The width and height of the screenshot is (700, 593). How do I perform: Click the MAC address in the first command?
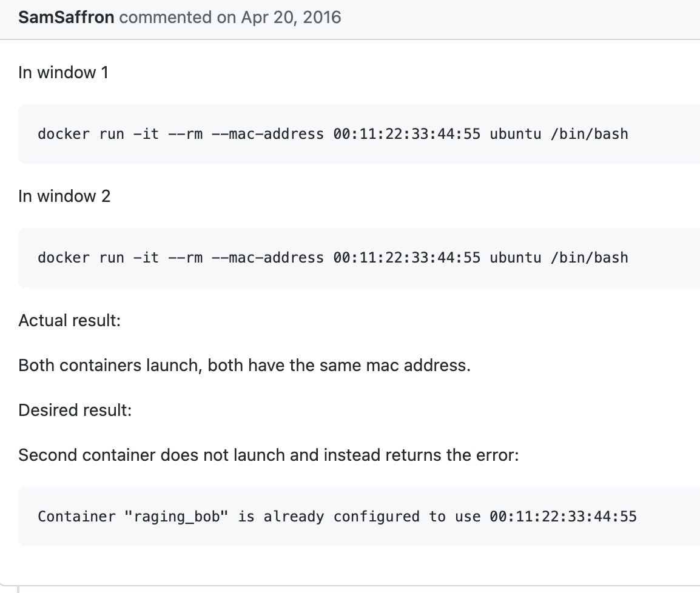[406, 134]
